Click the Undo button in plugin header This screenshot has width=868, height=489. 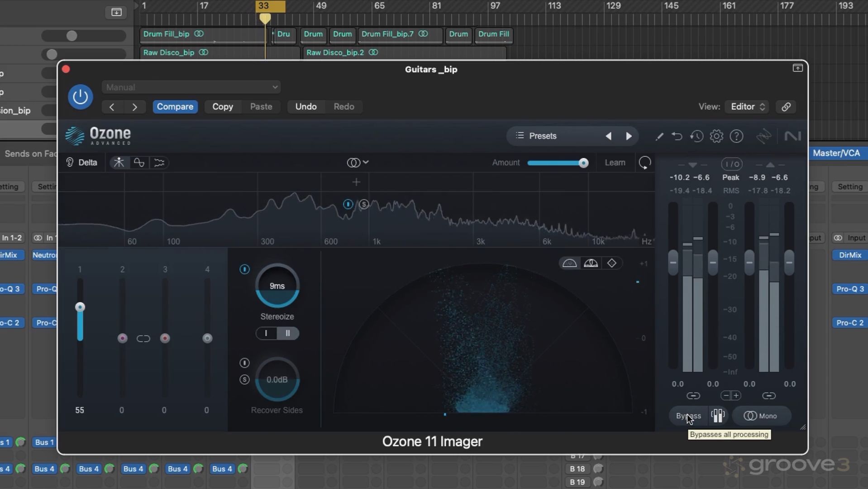click(306, 107)
